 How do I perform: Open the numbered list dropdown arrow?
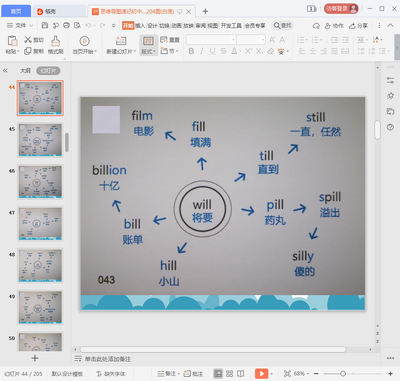click(321, 40)
